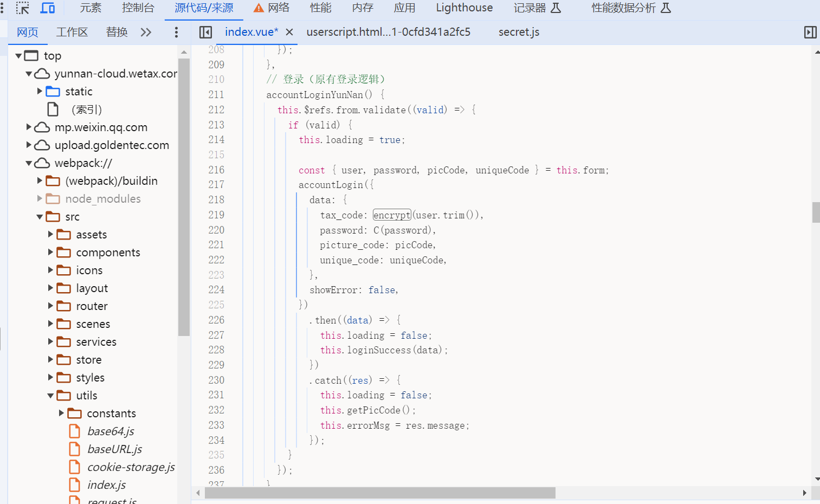Switch to the userscript.html file tab
The image size is (820, 504).
[x=389, y=33]
